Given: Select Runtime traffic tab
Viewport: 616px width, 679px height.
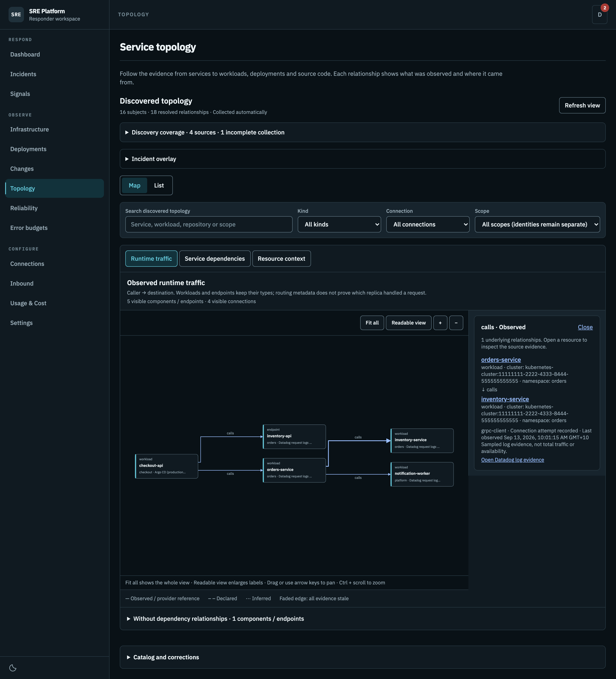Looking at the screenshot, I should (x=151, y=259).
